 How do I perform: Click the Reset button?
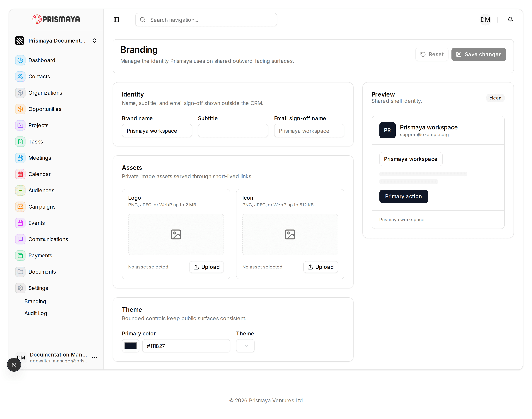[432, 55]
